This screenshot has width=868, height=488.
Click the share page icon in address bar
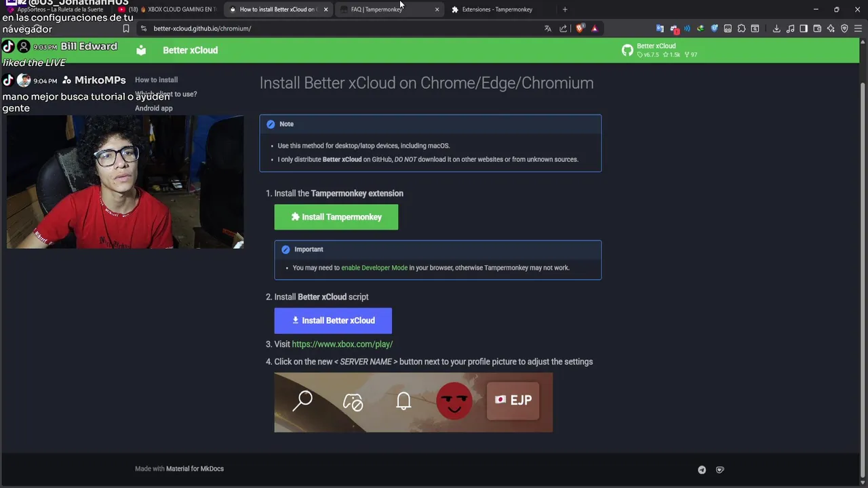(564, 28)
